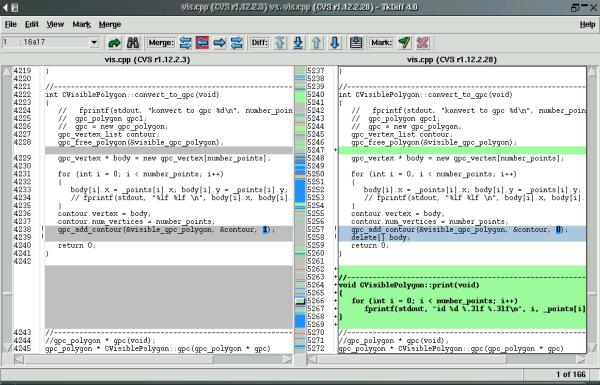Screen dimensions: 600x385
Task: Click left pane horizontal scrollbar left arrow
Action: 19,359
